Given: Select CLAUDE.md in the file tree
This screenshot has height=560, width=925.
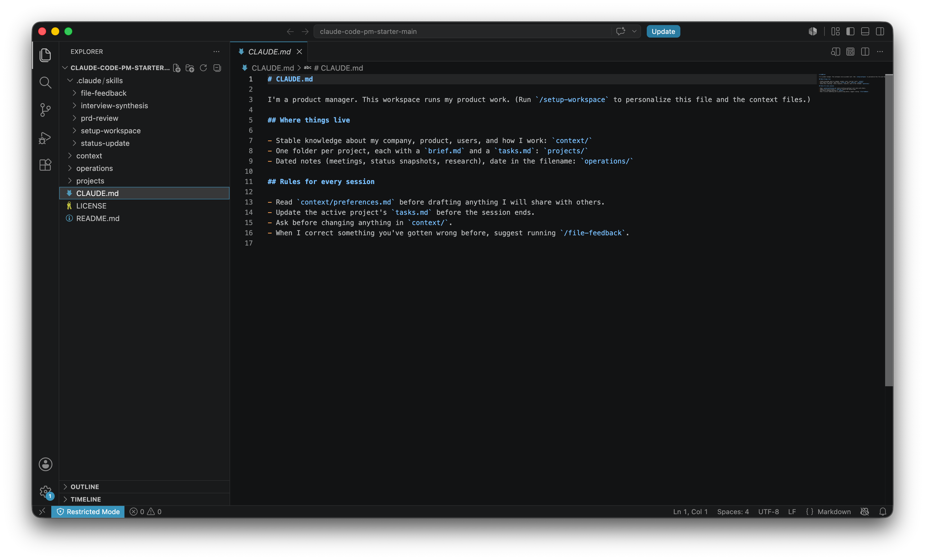Looking at the screenshot, I should pyautogui.click(x=145, y=193).
